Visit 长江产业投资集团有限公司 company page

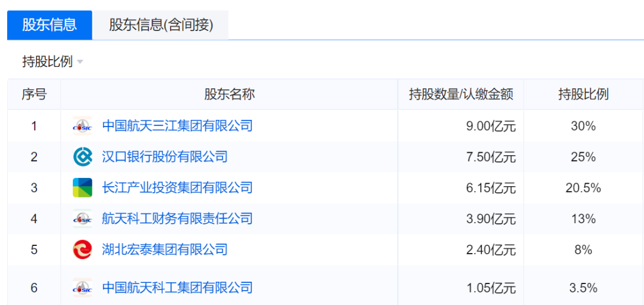[177, 188]
